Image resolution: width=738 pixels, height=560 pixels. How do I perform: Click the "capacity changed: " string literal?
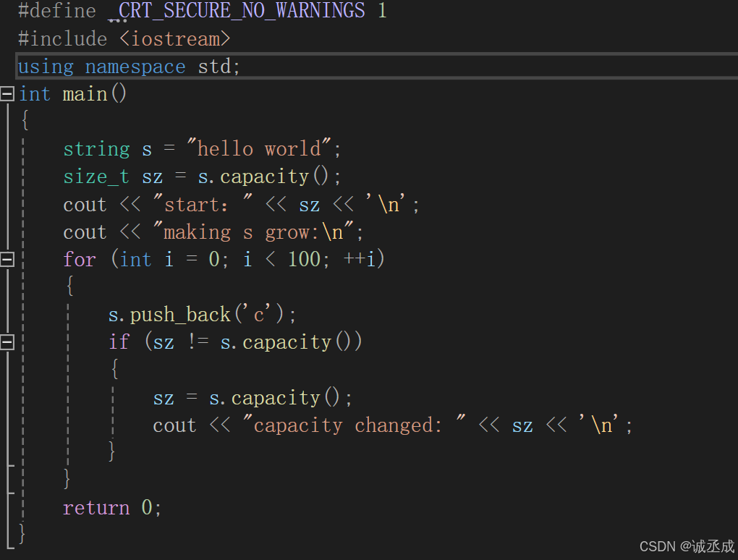click(x=355, y=425)
